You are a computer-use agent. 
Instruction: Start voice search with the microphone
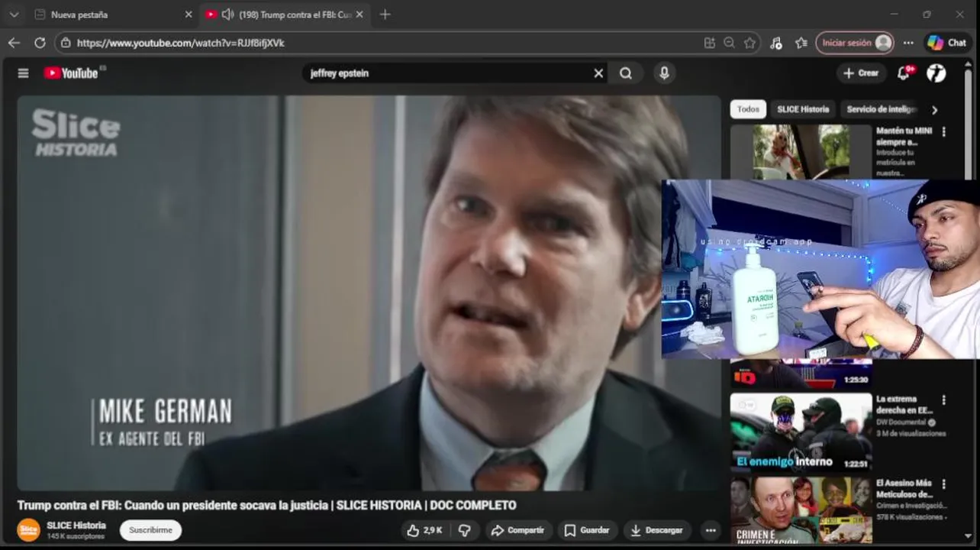click(664, 73)
